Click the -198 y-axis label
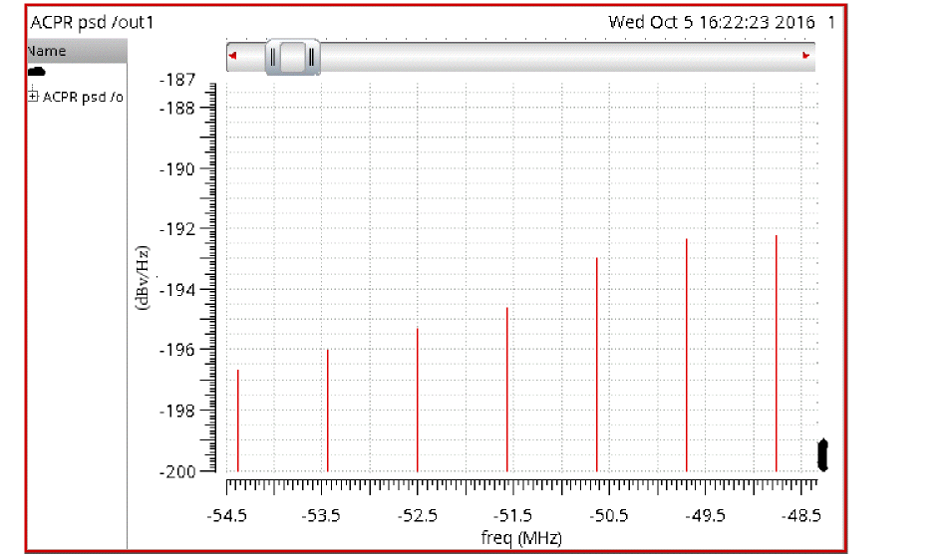951x560 pixels. pyautogui.click(x=177, y=411)
